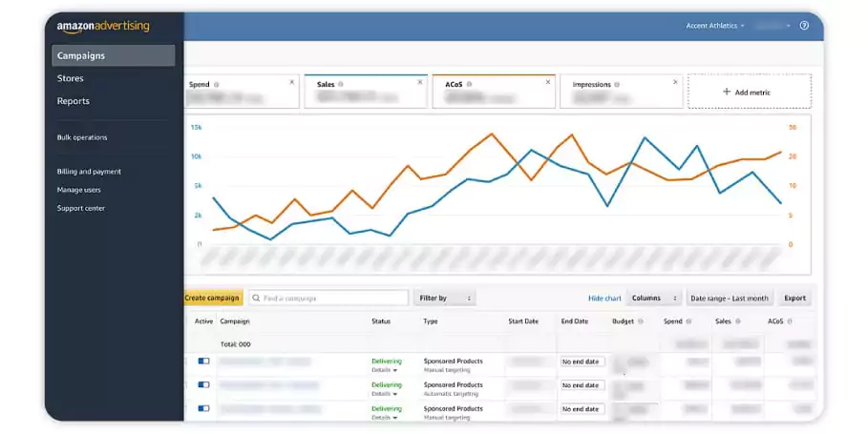Open the help question mark icon
This screenshot has width=868, height=434.
[804, 26]
